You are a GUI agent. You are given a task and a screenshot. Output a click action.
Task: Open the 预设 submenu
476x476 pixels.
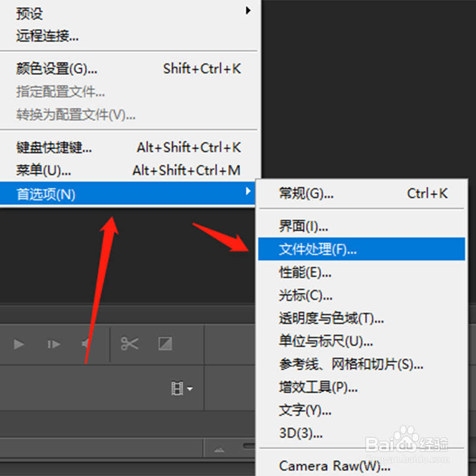tap(129, 13)
